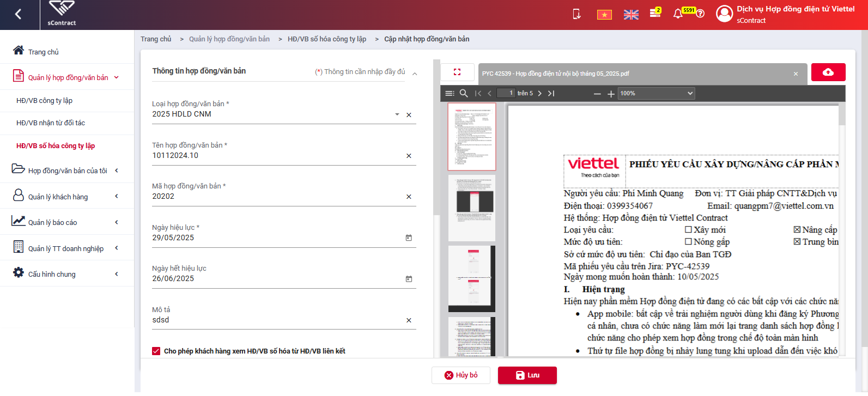This screenshot has height=396, width=868.
Task: Click the red cloud upload icon
Action: pyautogui.click(x=828, y=72)
